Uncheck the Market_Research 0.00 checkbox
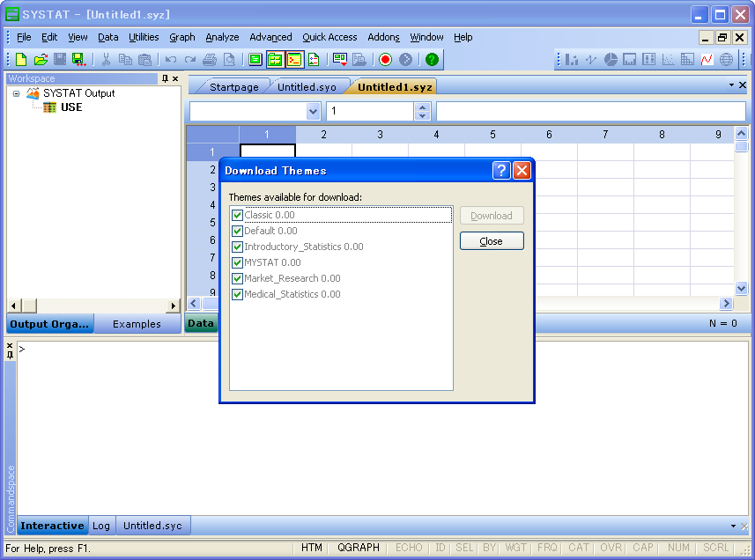 pos(237,278)
